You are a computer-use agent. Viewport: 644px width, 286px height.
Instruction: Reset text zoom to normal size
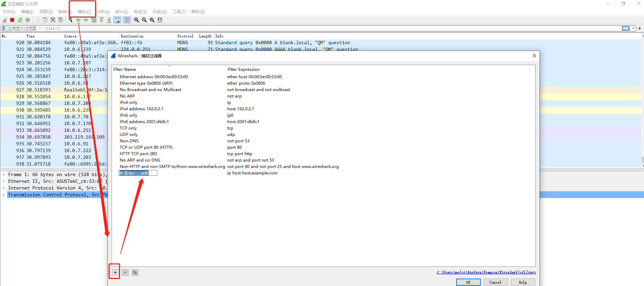152,20
